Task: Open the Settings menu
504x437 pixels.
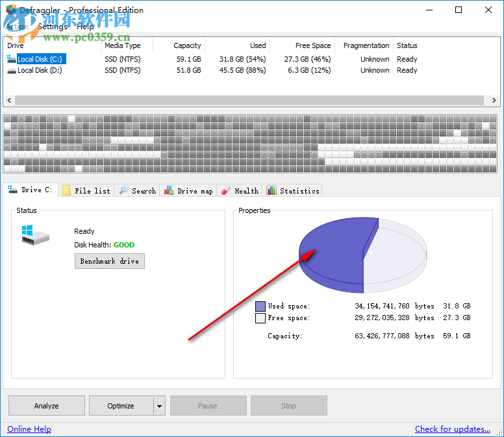Action: click(x=53, y=27)
